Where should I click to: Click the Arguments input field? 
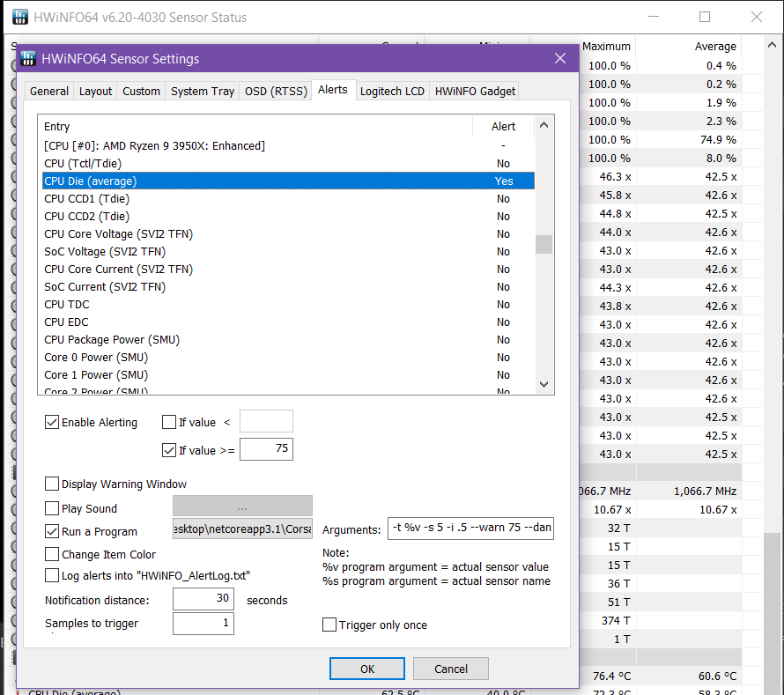[471, 528]
